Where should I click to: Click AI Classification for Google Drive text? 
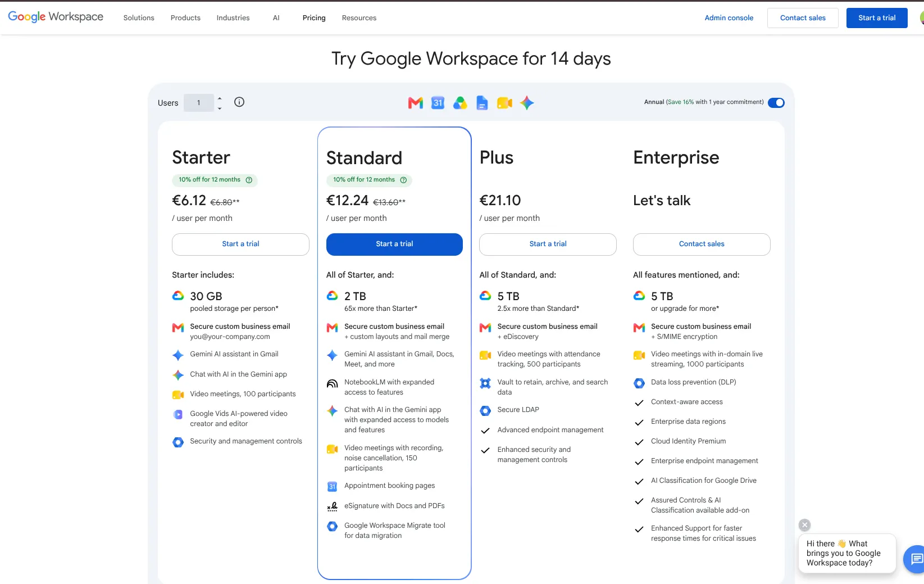[704, 481]
